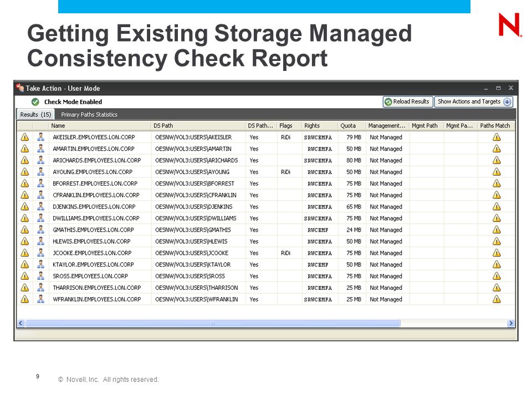This screenshot has height=399, width=532.
Task: Click DS path OESNW/VOL3:USERS\JCOOKE
Action: pos(192,253)
